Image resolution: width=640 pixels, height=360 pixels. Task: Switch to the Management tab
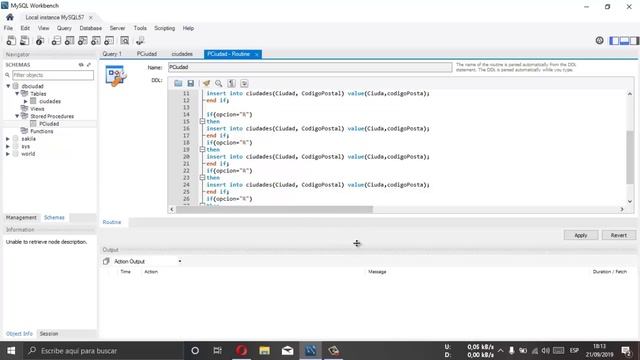tap(21, 218)
